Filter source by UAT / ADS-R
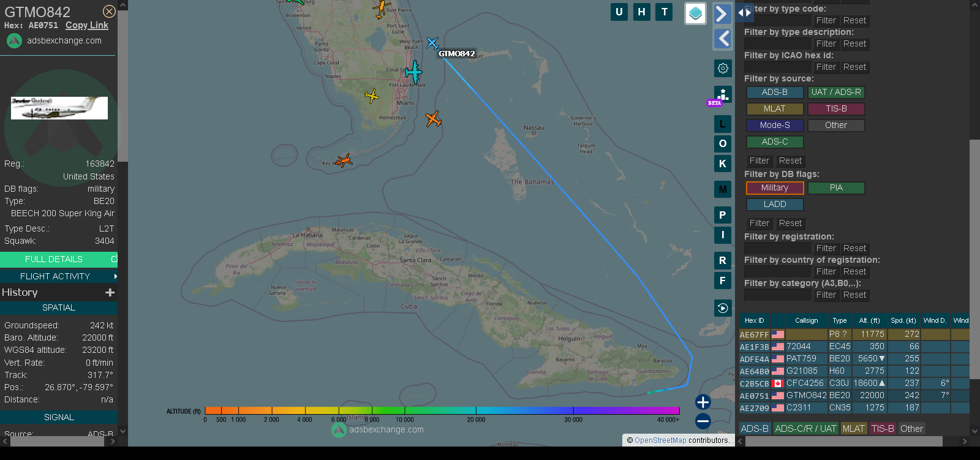 836,92
